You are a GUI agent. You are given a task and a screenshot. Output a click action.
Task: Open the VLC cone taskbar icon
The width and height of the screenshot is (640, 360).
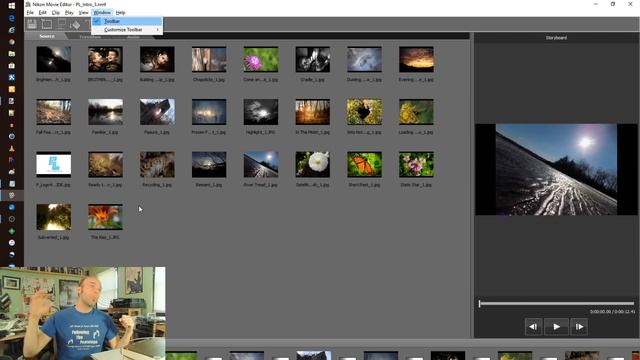point(12,149)
